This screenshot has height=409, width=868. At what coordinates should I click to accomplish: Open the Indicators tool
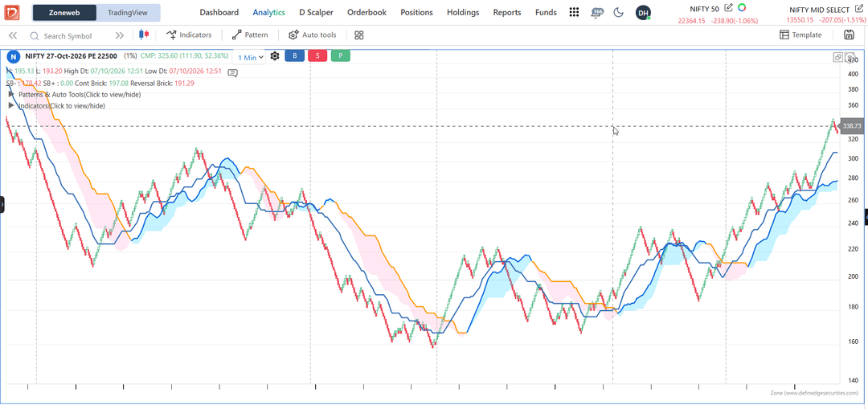click(x=189, y=35)
